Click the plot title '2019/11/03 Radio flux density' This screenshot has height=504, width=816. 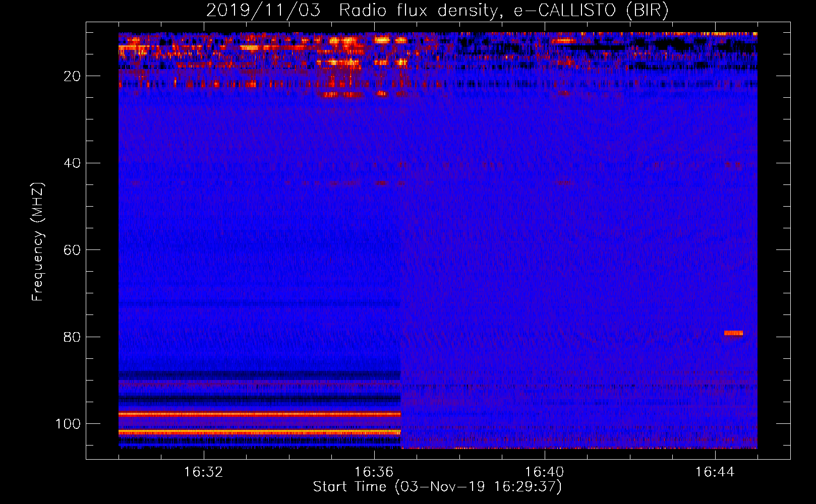click(437, 11)
